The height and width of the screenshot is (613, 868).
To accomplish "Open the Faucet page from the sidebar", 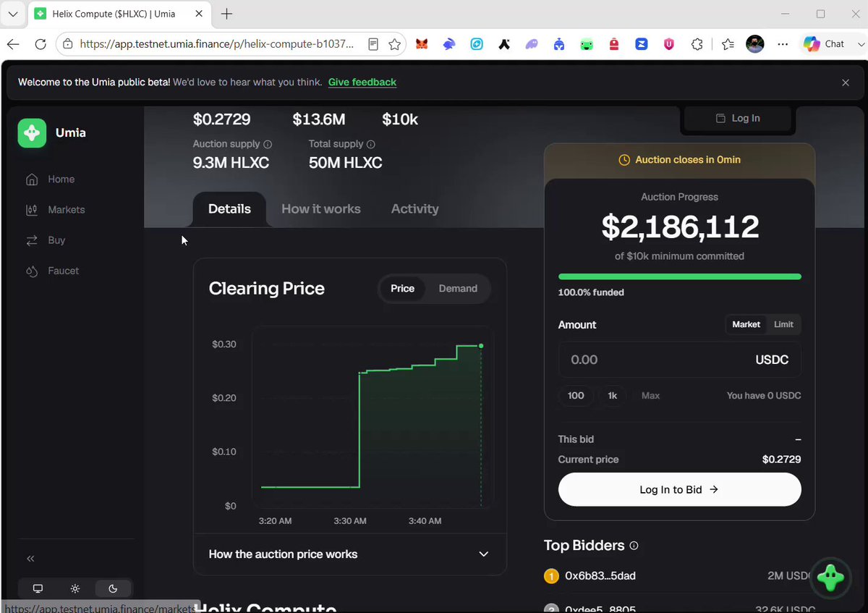I will point(52,271).
